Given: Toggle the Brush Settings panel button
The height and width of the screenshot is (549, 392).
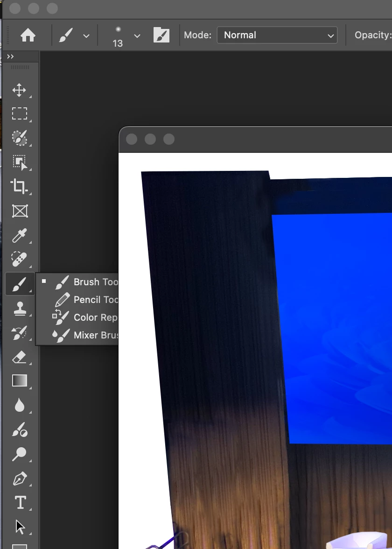Looking at the screenshot, I should [161, 35].
